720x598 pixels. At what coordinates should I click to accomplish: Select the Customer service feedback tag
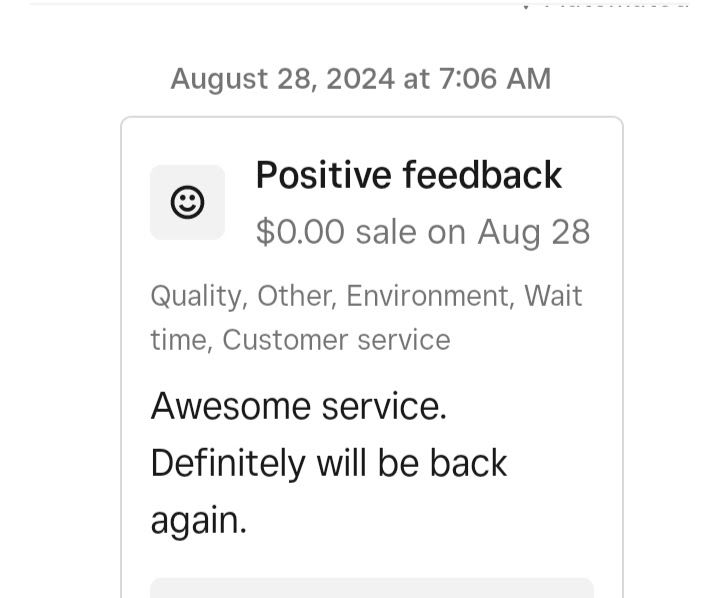point(336,340)
